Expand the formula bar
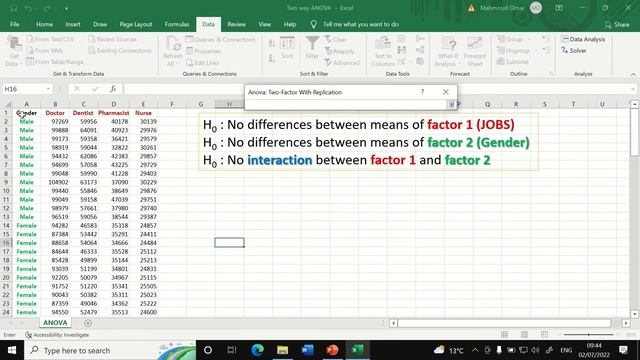The height and width of the screenshot is (360, 640). coord(633,89)
